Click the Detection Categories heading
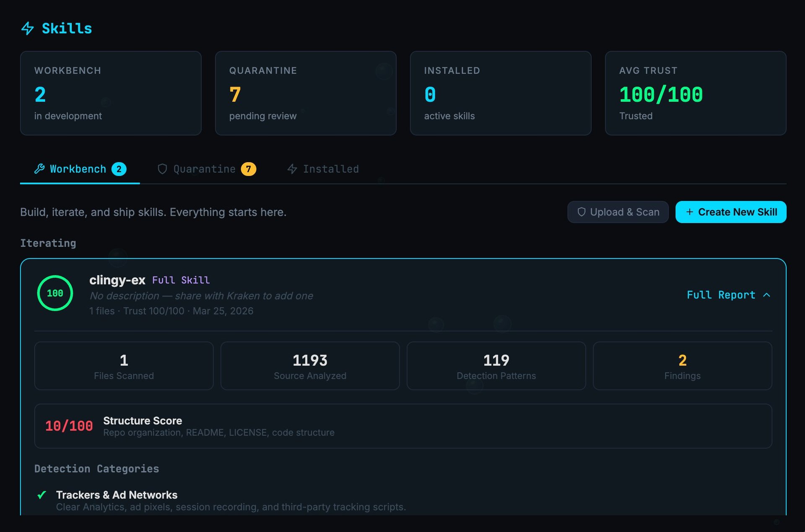The image size is (805, 532). 97,469
